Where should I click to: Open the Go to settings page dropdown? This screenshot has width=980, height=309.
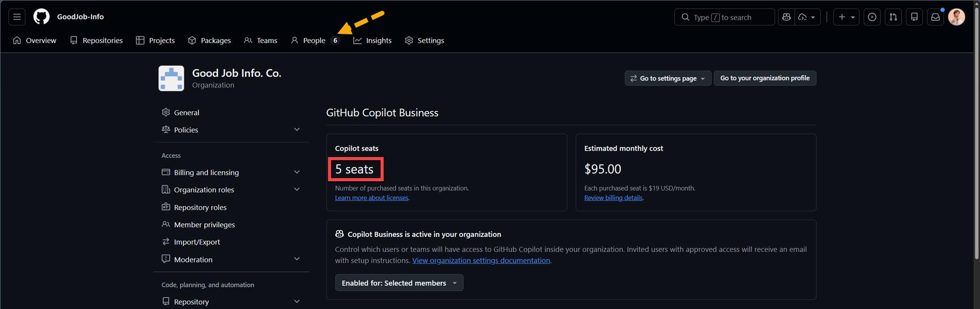click(668, 78)
